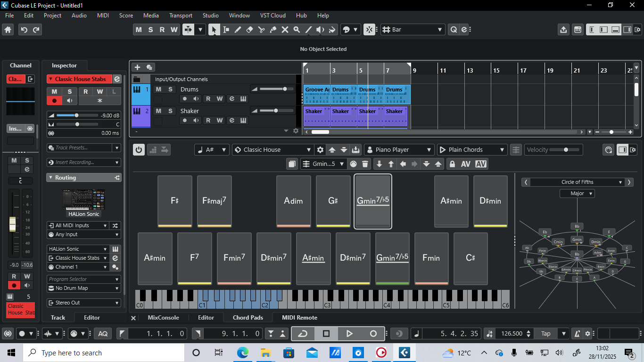Image resolution: width=644 pixels, height=362 pixels.
Task: Adjust the Velocity slider
Action: (x=566, y=150)
